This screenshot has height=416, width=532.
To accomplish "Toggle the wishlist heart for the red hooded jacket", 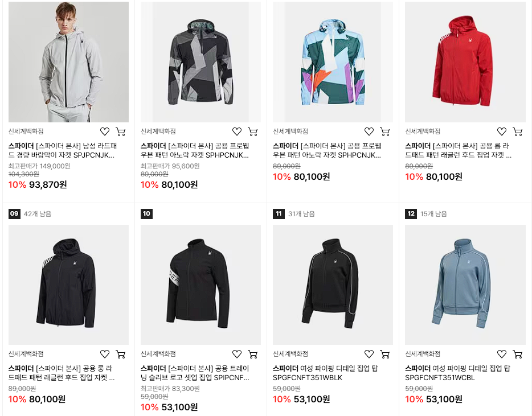I will point(502,131).
